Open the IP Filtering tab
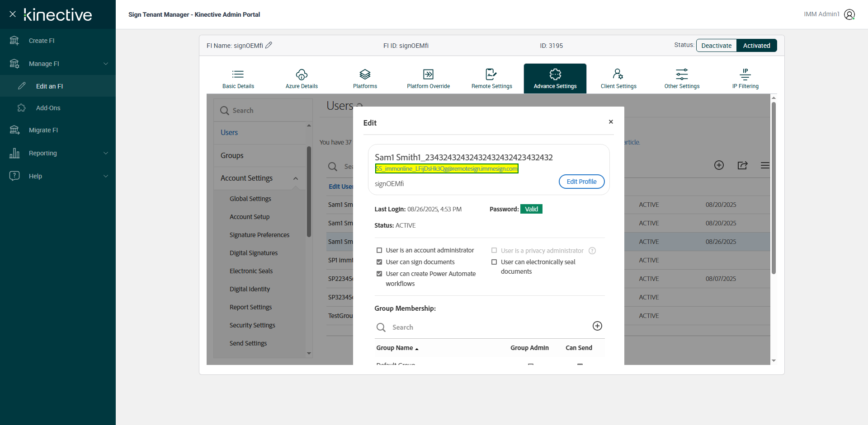The height and width of the screenshot is (425, 868). 745,79
